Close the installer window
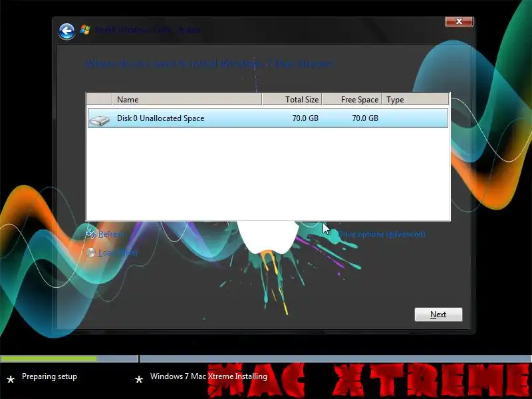 click(459, 21)
